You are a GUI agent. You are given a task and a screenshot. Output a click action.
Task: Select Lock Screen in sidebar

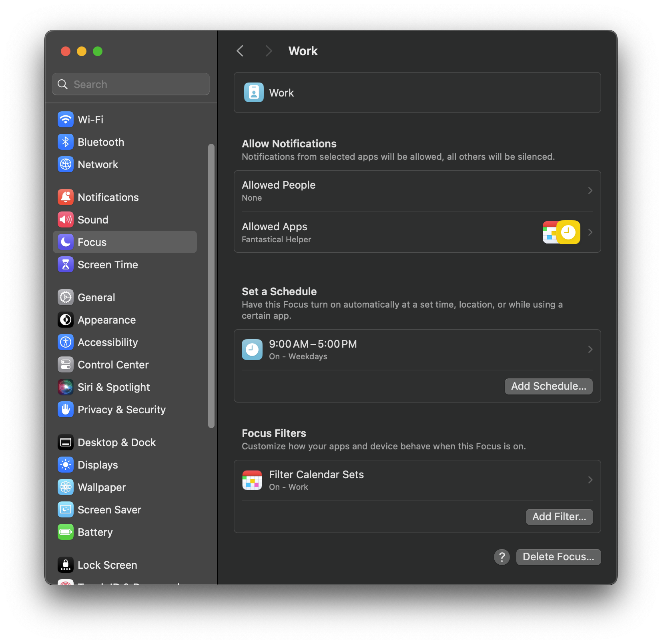[125, 565]
